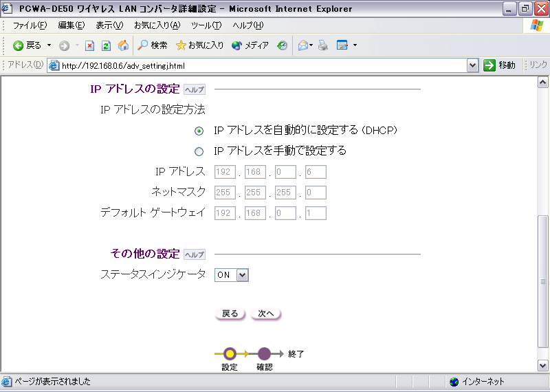Click the scrollbar down arrow

pos(542,366)
